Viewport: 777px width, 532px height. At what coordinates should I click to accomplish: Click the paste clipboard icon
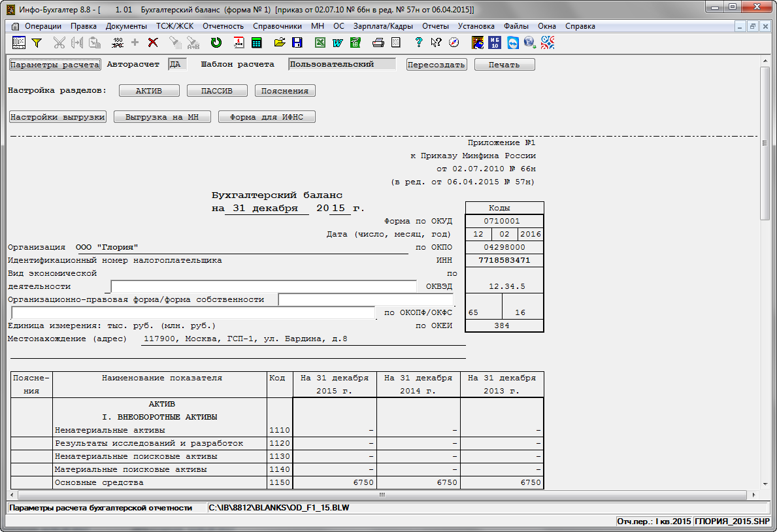click(95, 43)
